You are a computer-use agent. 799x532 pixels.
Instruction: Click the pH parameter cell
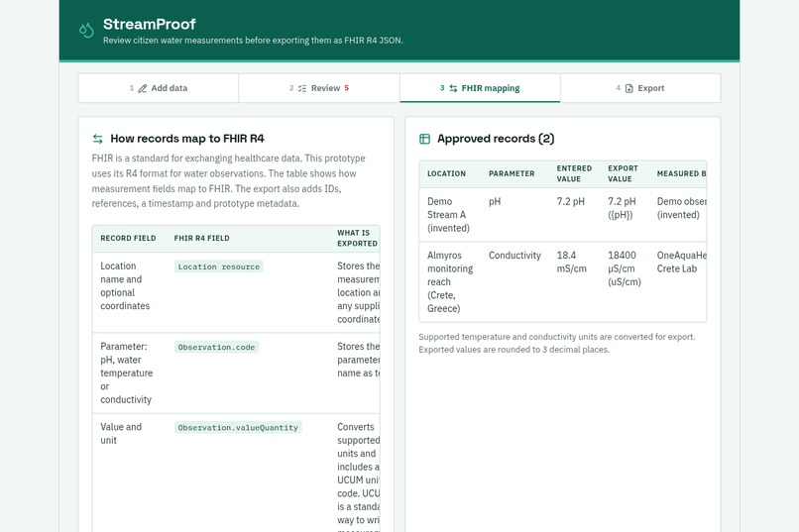click(495, 201)
